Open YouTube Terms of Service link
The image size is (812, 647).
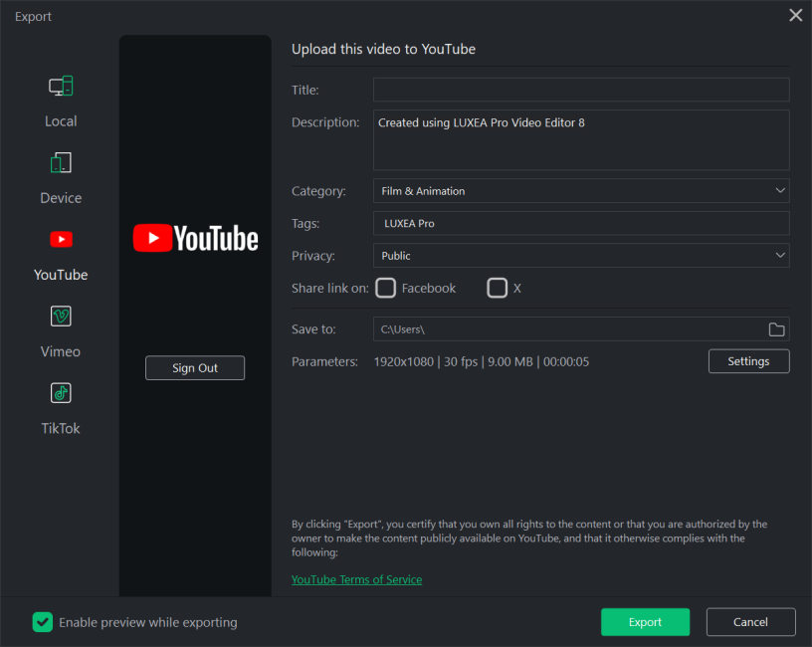click(356, 579)
